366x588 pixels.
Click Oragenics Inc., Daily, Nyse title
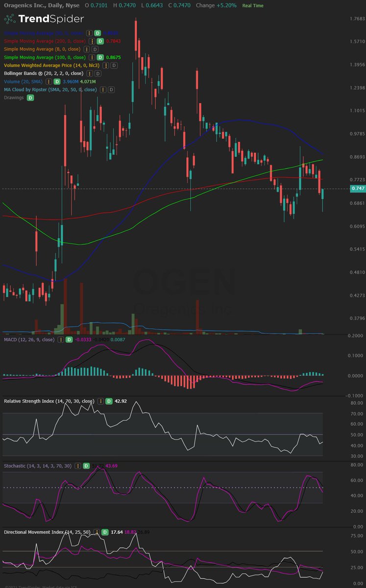[42, 5]
